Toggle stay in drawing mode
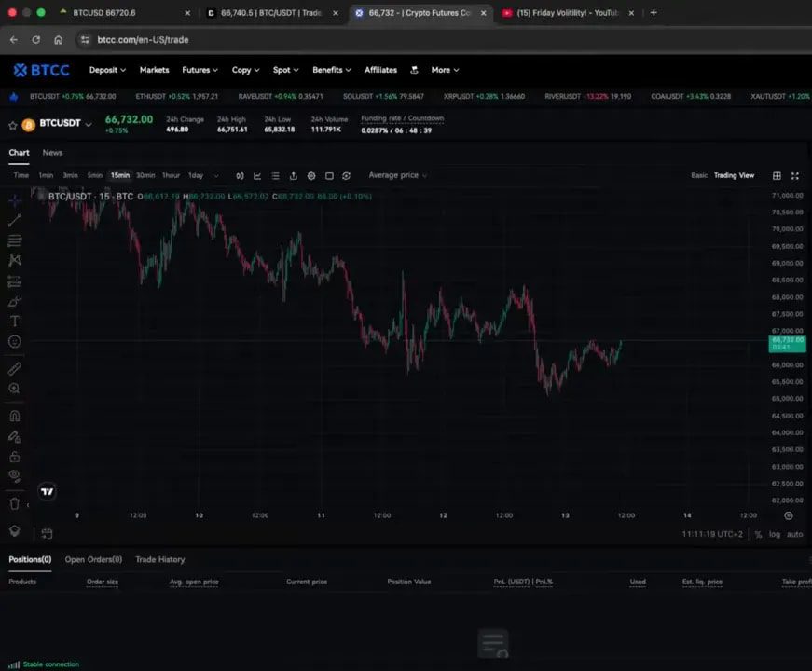 tap(15, 436)
